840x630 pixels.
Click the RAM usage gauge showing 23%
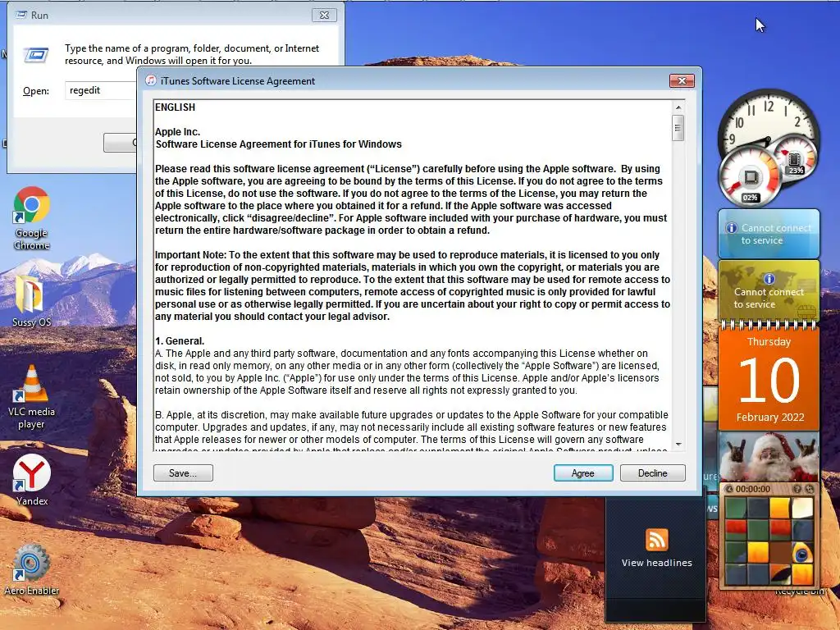pyautogui.click(x=794, y=159)
